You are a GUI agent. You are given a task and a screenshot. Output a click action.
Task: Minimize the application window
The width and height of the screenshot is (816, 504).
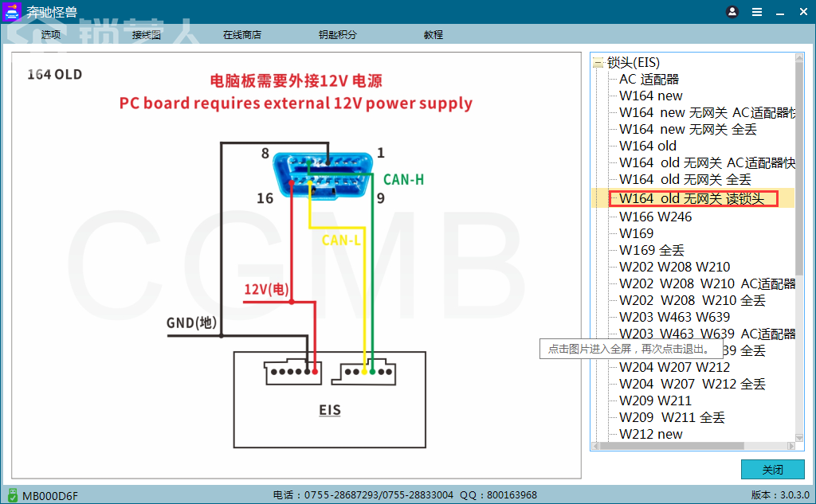[780, 13]
